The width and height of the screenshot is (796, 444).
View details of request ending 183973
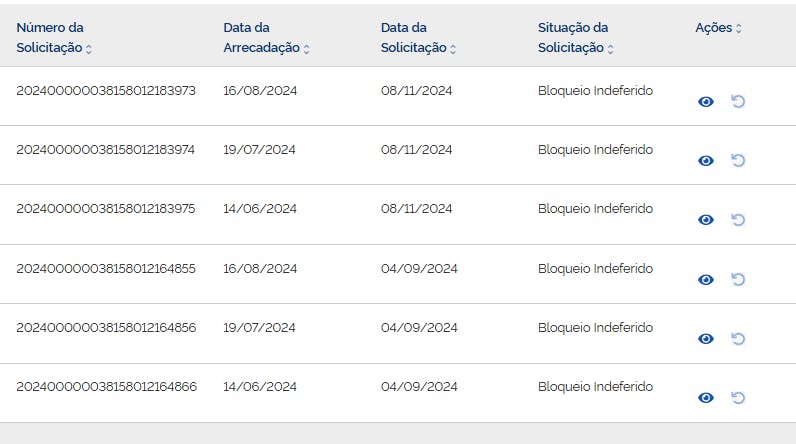pyautogui.click(x=706, y=102)
